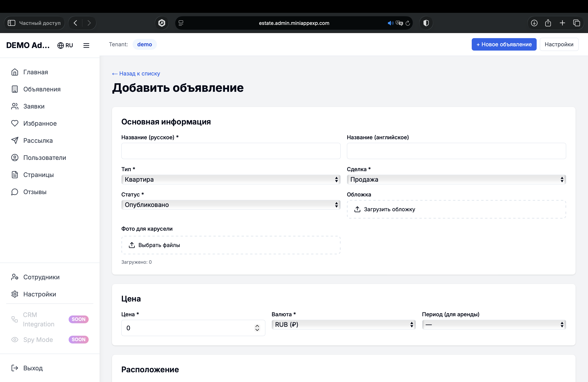This screenshot has width=588, height=382.
Task: Click the Выбрать файлы upload icon
Action: [132, 245]
